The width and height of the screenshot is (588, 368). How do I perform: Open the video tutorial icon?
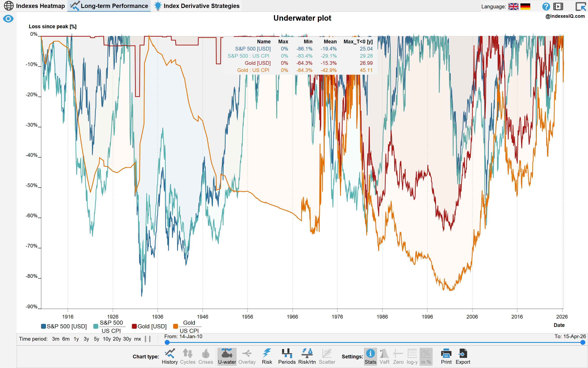[x=558, y=6]
